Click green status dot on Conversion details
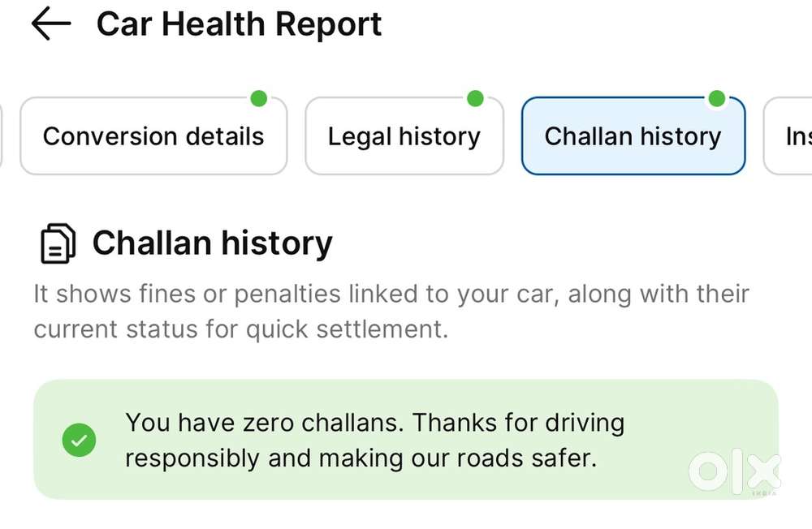The width and height of the screenshot is (812, 529). tap(258, 99)
